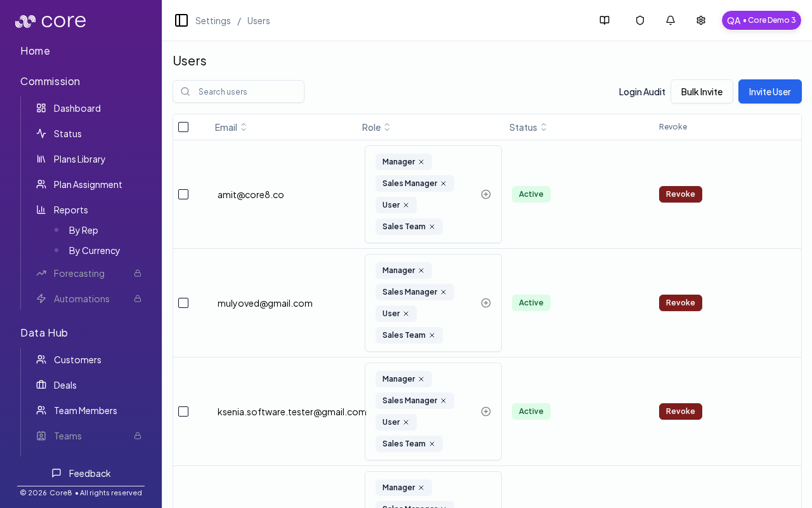Open the Dashboard from the Commission sidebar
Screen dimensions: 812x508
pos(77,108)
